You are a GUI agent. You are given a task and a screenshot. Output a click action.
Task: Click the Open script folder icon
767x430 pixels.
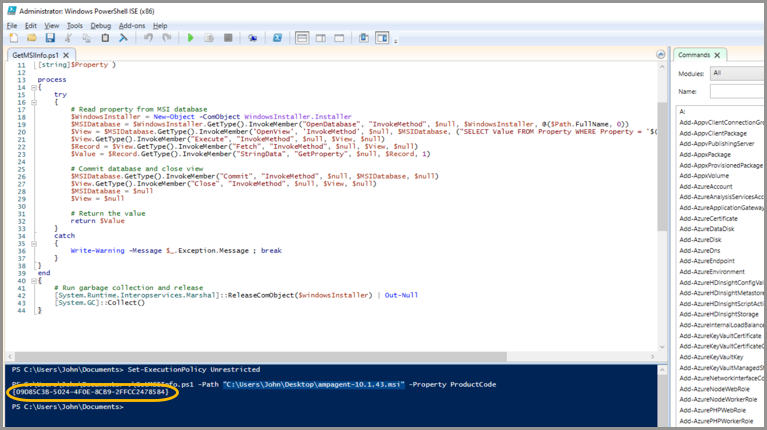tap(31, 38)
